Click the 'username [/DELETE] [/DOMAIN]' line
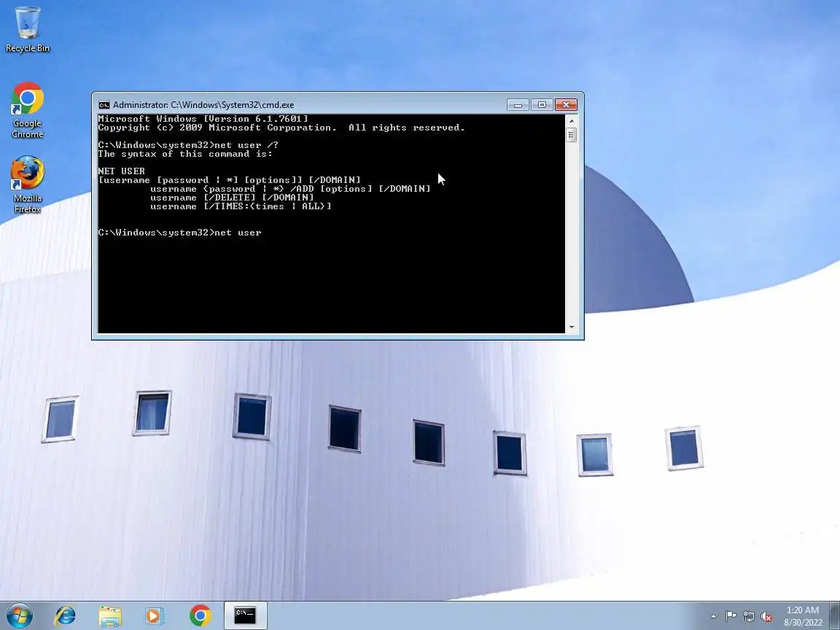The image size is (840, 630). point(232,198)
